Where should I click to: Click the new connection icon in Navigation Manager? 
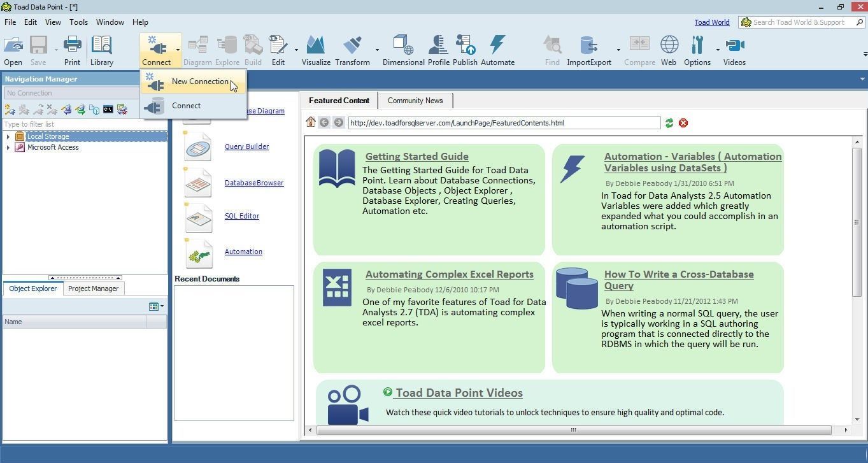(10, 110)
